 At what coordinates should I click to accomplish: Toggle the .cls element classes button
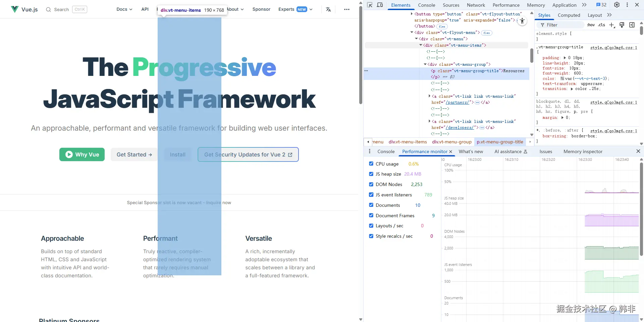pos(602,25)
